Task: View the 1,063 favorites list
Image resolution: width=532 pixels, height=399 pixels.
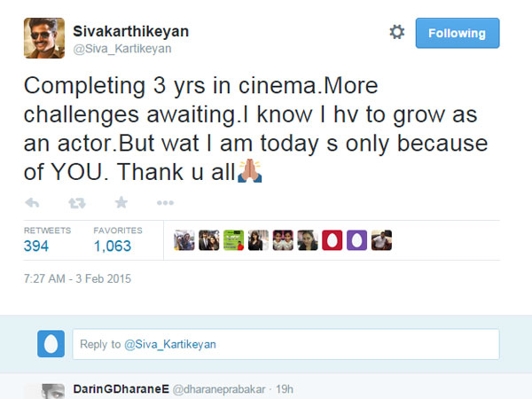Action: point(113,246)
